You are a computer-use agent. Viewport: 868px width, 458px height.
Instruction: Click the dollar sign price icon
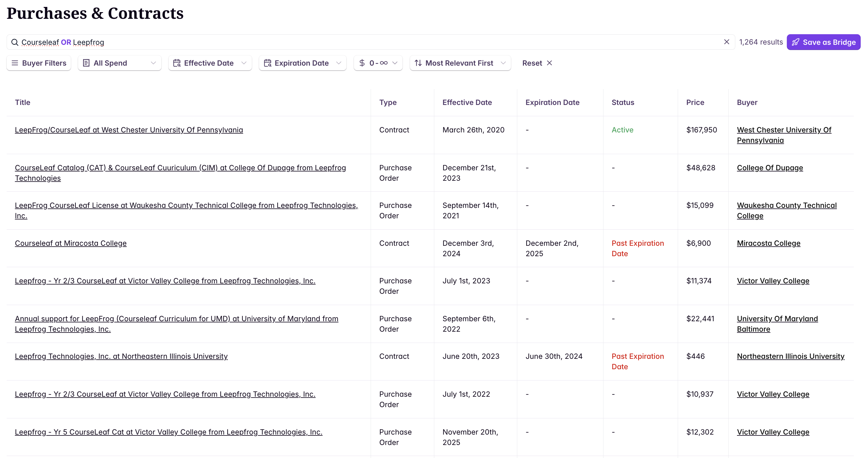coord(362,63)
